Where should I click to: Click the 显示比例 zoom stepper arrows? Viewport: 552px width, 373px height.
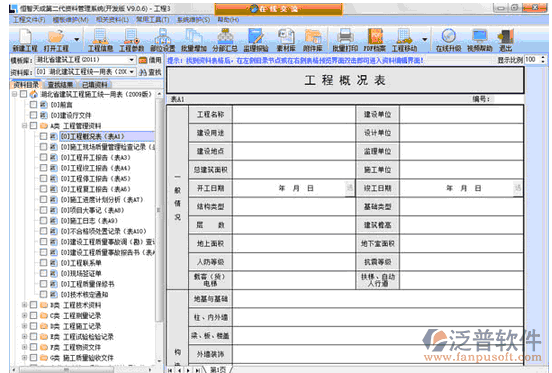(x=542, y=60)
